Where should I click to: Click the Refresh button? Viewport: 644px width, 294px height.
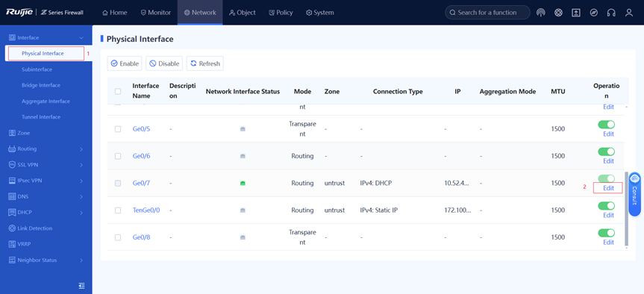tap(205, 63)
